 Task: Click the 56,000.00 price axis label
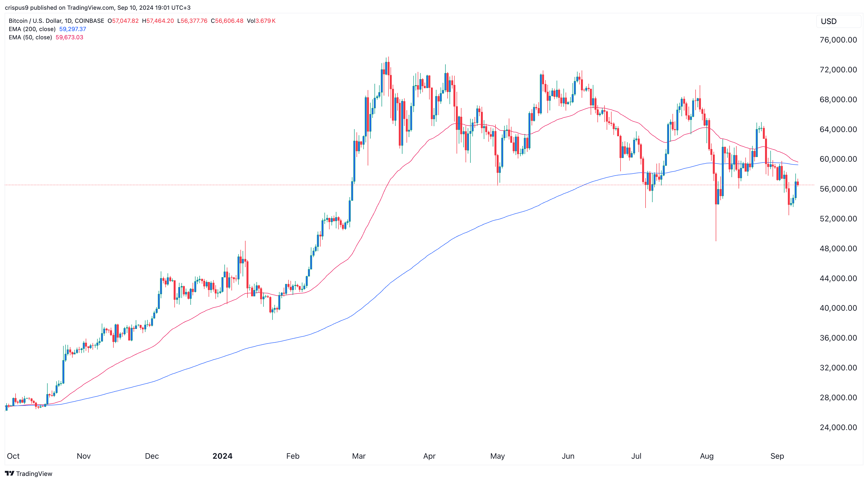(838, 189)
